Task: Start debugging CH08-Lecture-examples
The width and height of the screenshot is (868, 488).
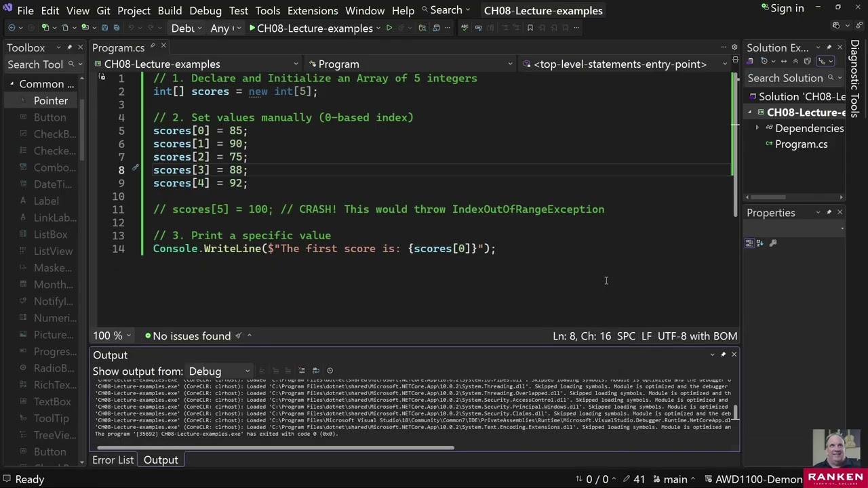Action: (x=311, y=28)
